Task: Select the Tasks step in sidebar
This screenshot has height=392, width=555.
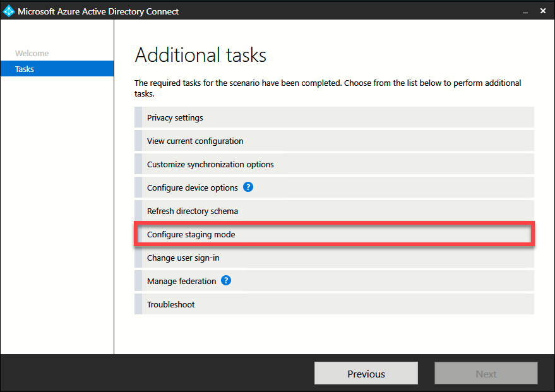Action: (x=25, y=69)
